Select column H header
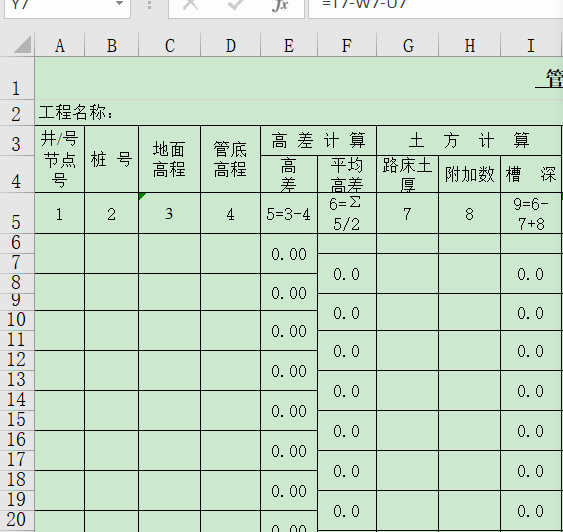This screenshot has height=532, width=563. pos(470,45)
